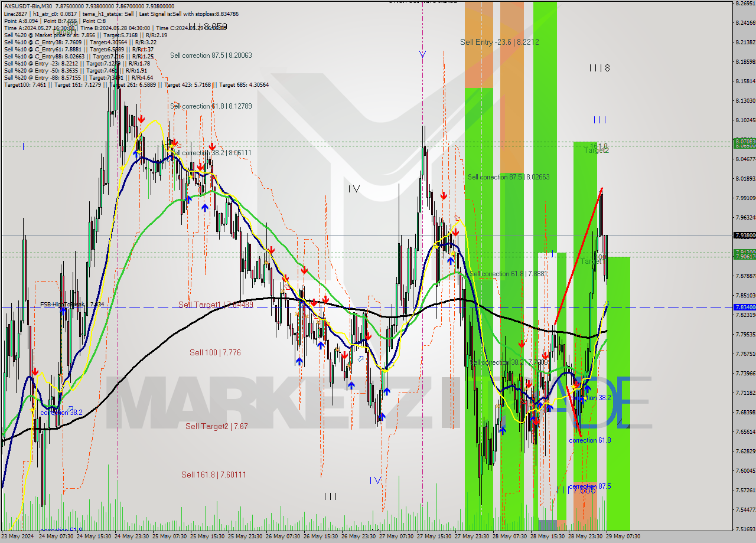Click the 'Sell correction 61.8 | 8.12789' label
756x543 pixels.
(211, 106)
